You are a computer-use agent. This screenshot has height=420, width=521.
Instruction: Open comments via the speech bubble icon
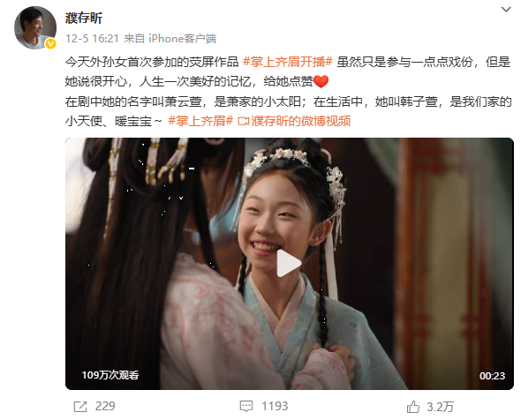(x=246, y=406)
